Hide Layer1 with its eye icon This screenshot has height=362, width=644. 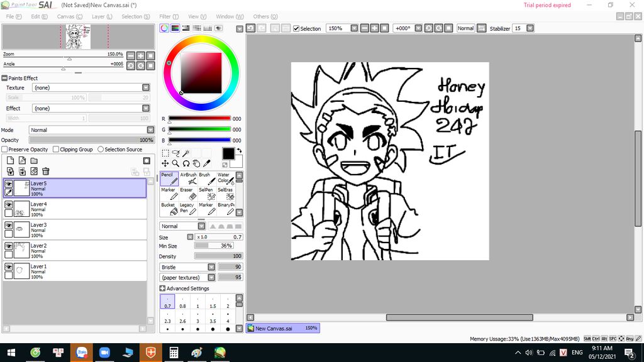pyautogui.click(x=8, y=266)
